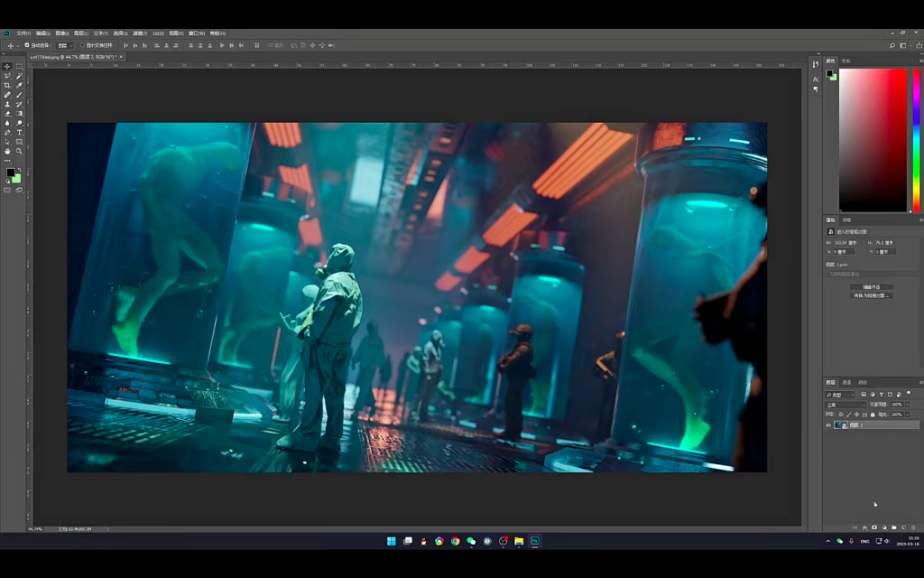Screen dimensions: 924x578
Task: Expand the layer opacity dropdown arrow
Action: 907,405
